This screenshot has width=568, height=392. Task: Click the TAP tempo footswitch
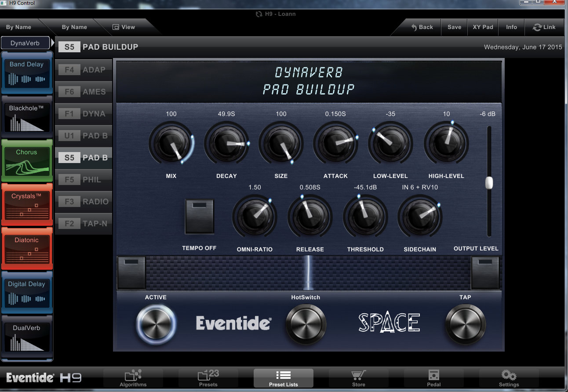coord(466,324)
